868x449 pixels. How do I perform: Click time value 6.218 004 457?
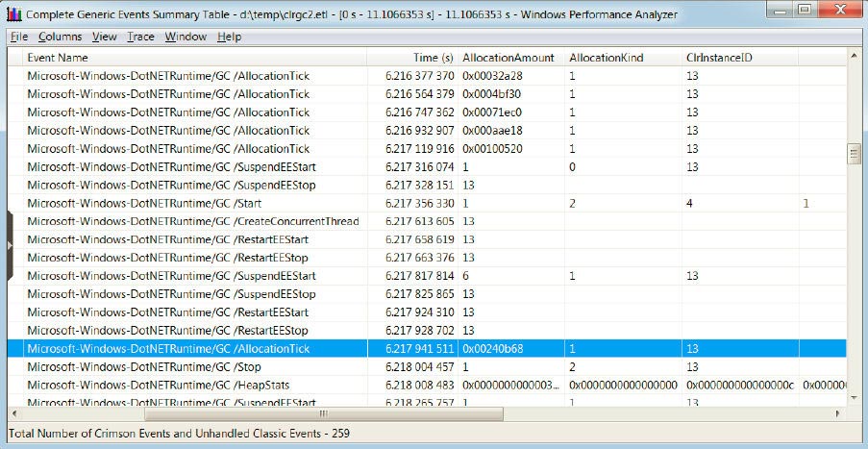pos(420,366)
